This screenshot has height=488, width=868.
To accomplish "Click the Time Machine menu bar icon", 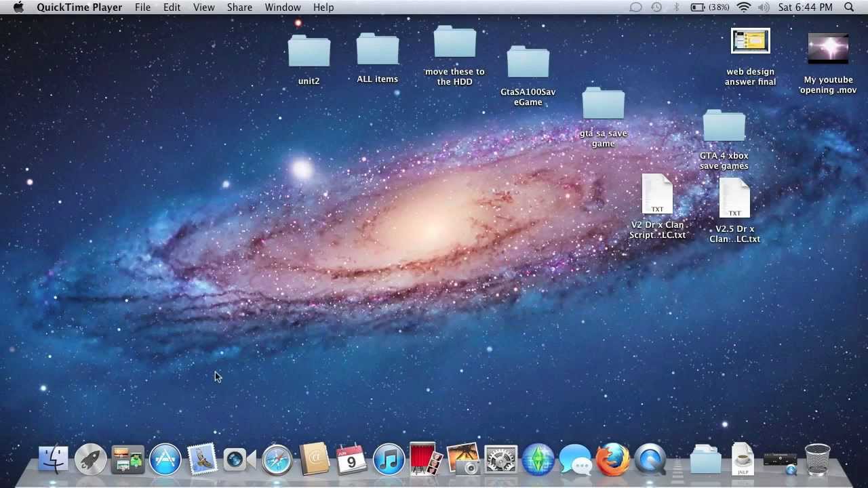I will coord(656,7).
